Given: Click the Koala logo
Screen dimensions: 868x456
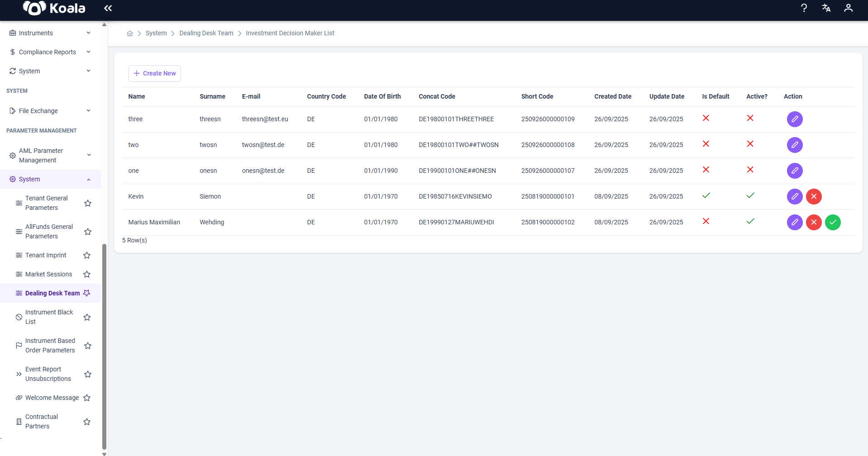Looking at the screenshot, I should tap(54, 8).
